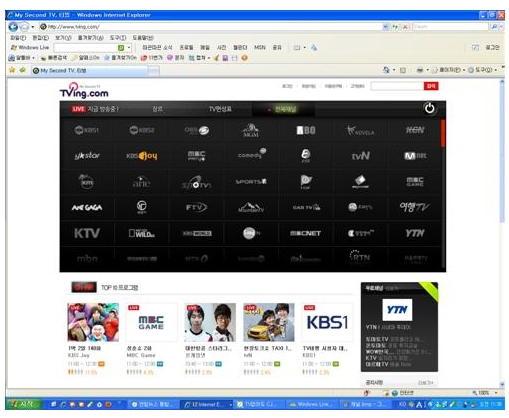Open the 페이지 dropdown in the command bar
This screenshot has width=509, height=418.
click(449, 70)
